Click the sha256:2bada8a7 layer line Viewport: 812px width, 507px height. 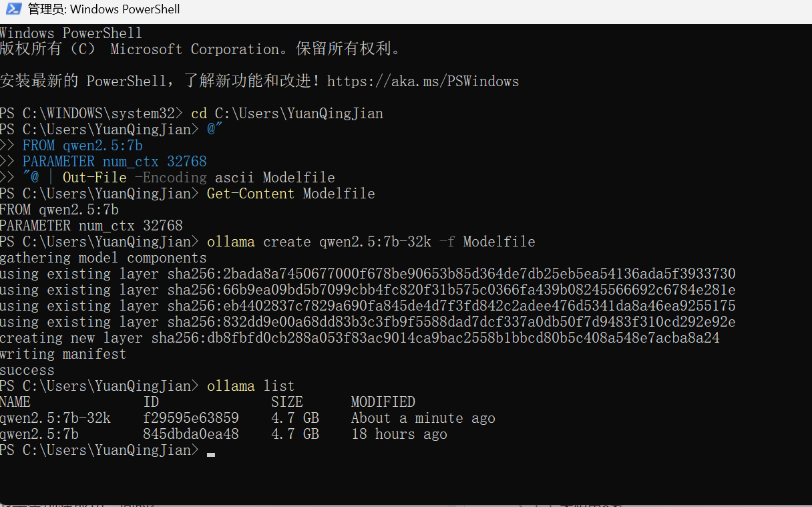(x=368, y=274)
